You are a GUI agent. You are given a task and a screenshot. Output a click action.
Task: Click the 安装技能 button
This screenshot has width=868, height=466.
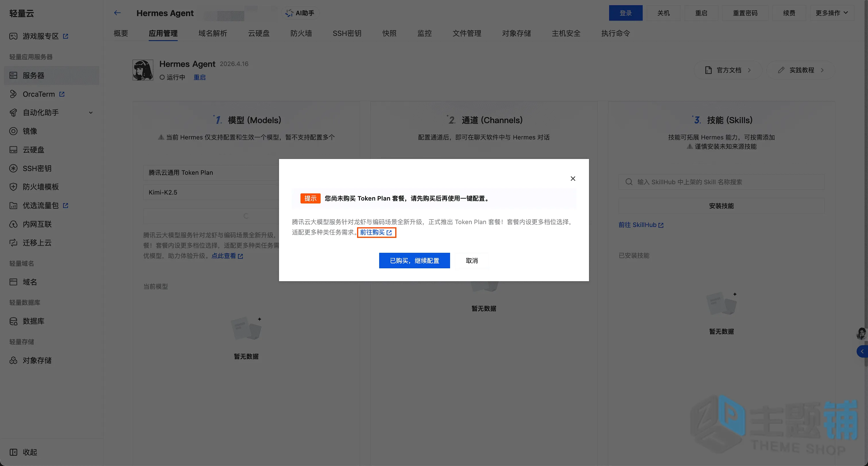point(721,205)
